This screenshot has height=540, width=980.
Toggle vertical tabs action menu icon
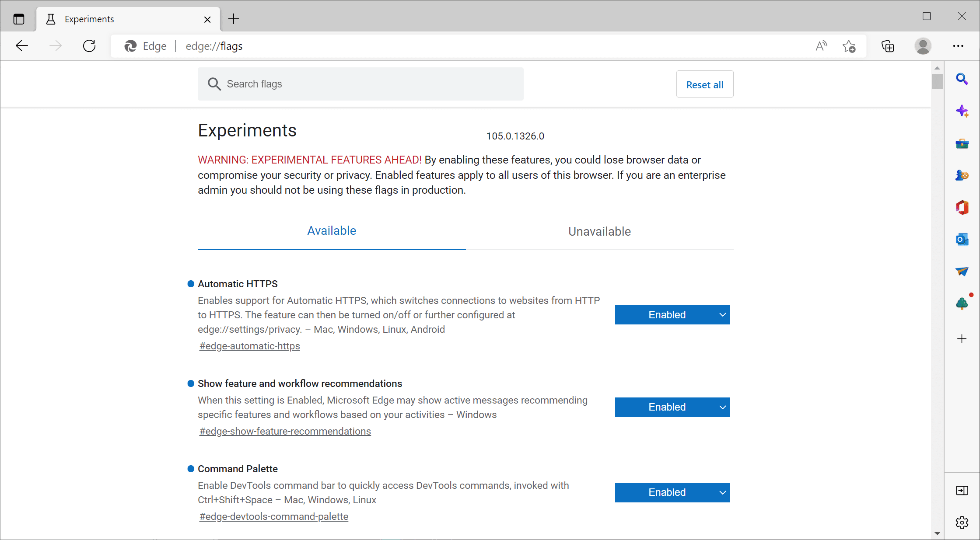tap(19, 19)
